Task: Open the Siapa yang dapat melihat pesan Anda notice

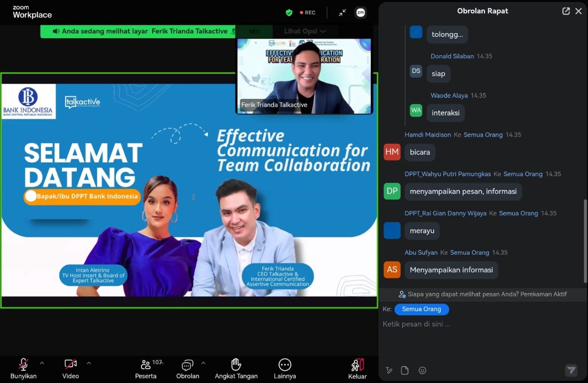Action: tap(483, 294)
